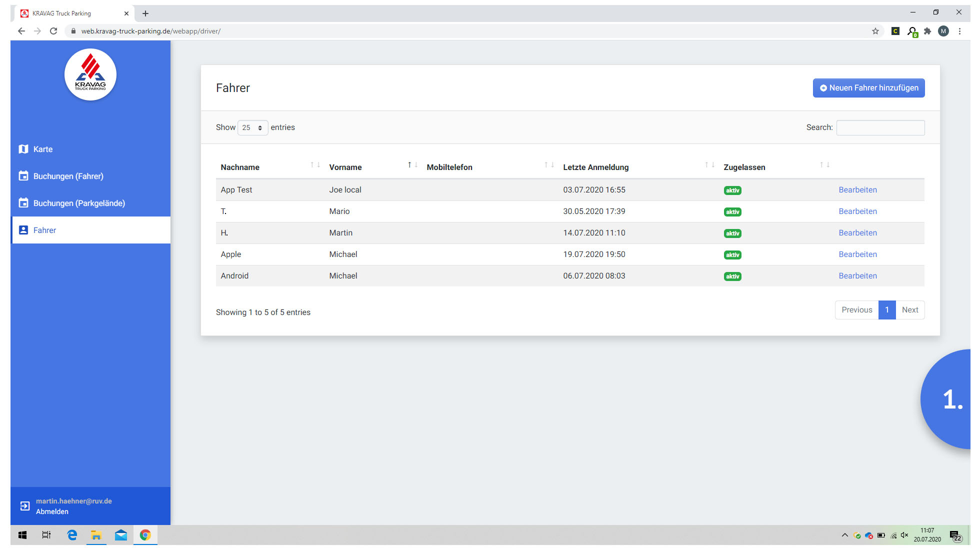Viewport: 980px width, 550px height.
Task: Open browser extensions puzzle icon
Action: (927, 31)
